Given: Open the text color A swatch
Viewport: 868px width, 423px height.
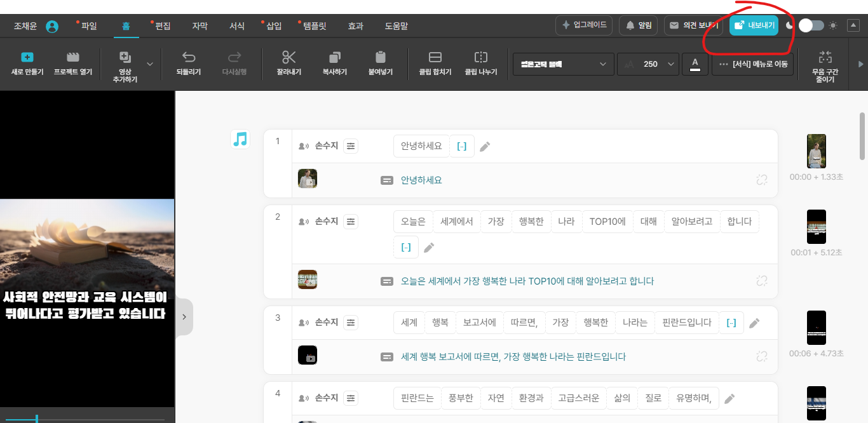Looking at the screenshot, I should click(695, 64).
